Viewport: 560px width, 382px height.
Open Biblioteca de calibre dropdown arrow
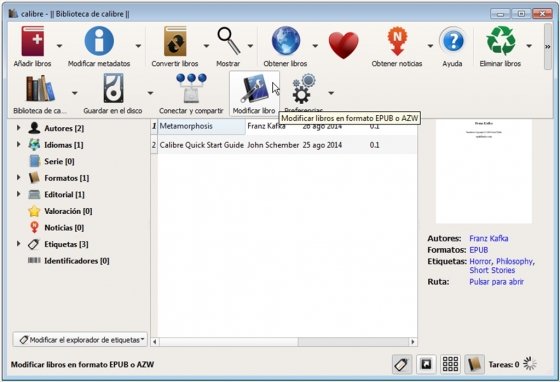click(74, 93)
